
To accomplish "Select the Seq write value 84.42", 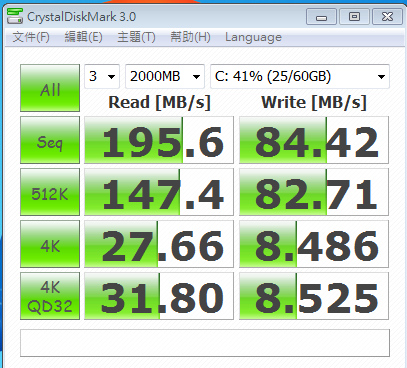I will 314,140.
